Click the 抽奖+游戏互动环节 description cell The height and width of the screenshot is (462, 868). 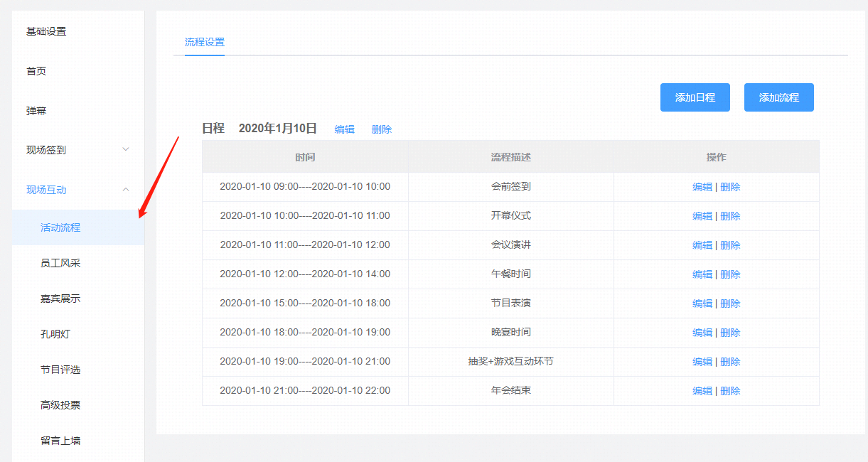(x=510, y=362)
